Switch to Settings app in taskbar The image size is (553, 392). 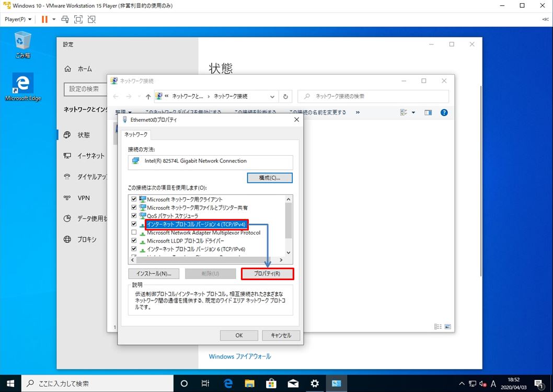point(315,383)
